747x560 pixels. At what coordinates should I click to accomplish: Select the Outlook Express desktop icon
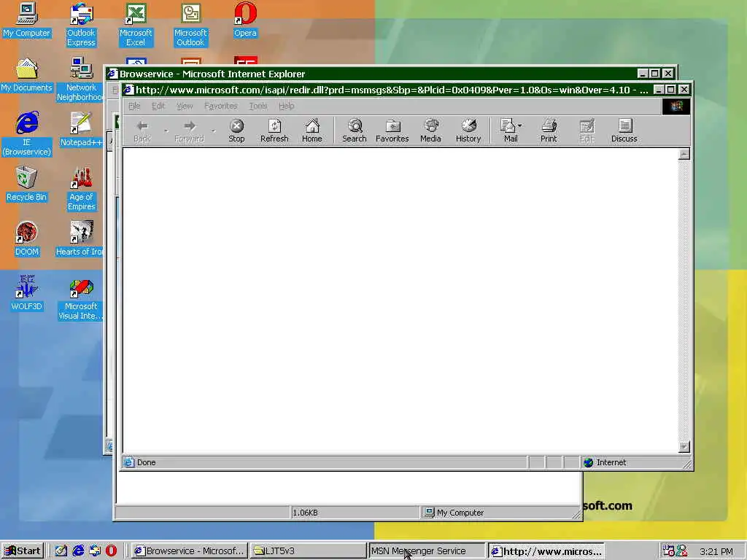click(x=81, y=25)
